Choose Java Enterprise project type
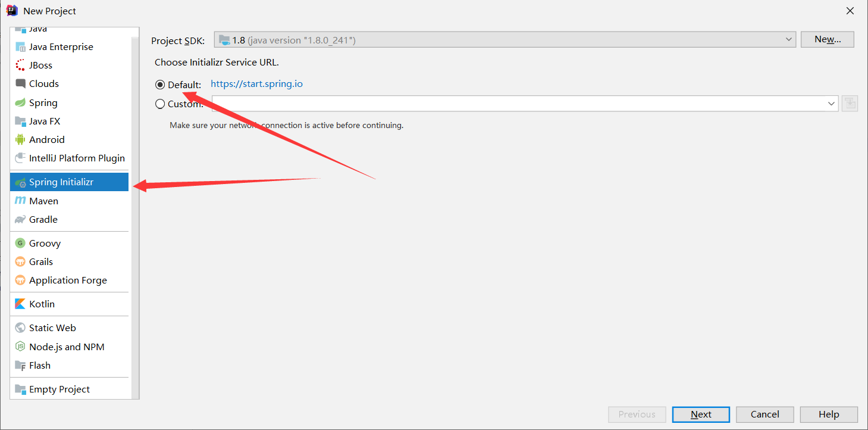 [69, 47]
